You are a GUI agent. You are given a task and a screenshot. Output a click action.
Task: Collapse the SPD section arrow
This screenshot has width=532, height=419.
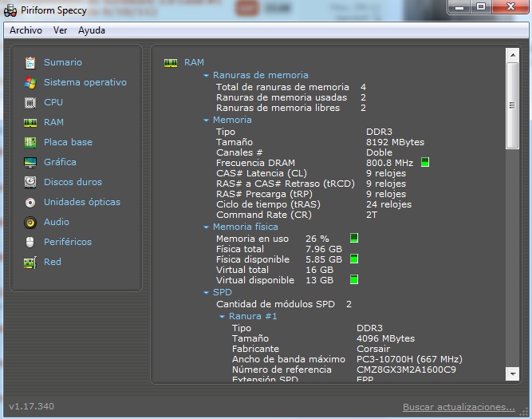pyautogui.click(x=206, y=293)
